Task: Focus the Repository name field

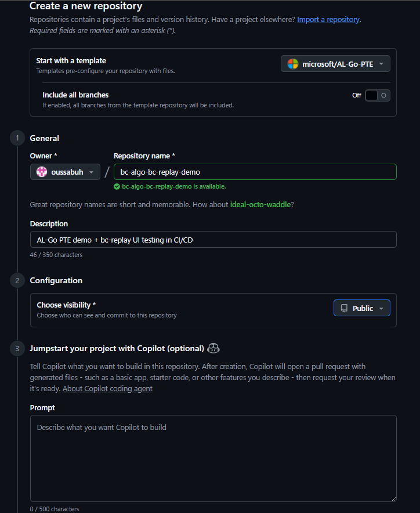Action: tap(255, 172)
